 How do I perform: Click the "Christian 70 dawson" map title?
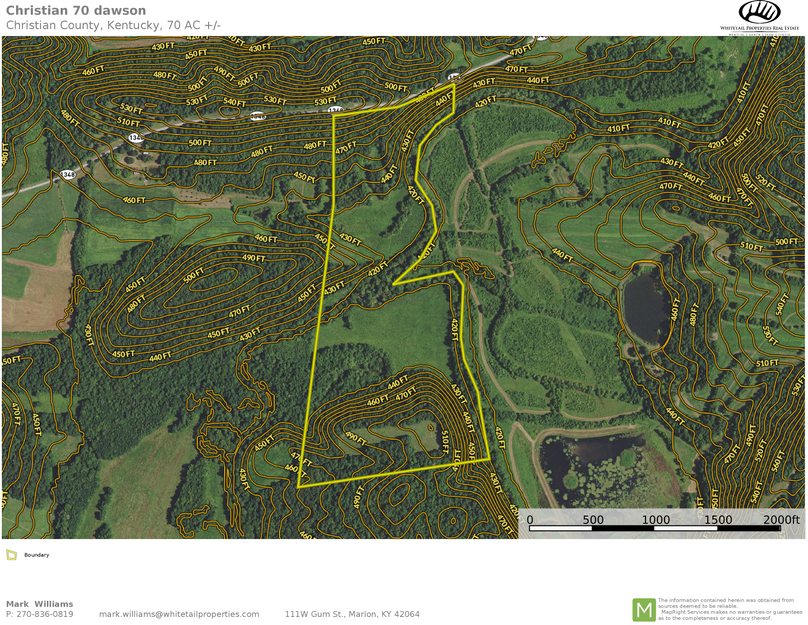coord(76,11)
